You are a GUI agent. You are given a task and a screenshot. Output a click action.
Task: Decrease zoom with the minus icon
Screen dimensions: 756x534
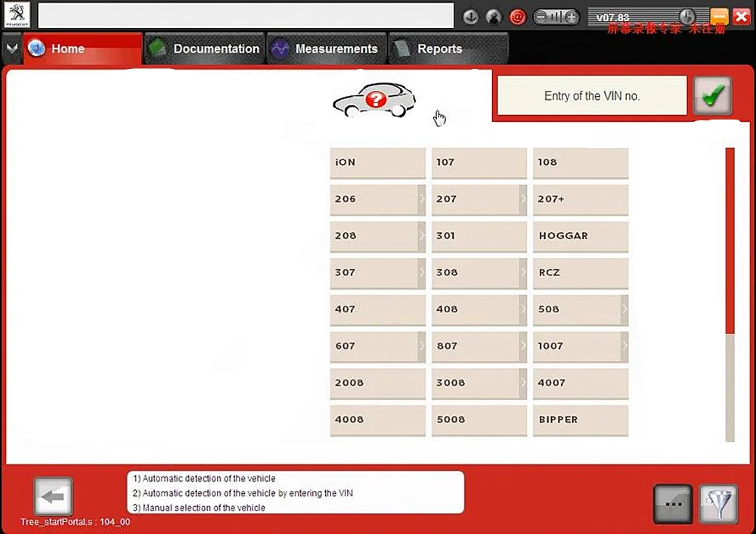point(541,17)
